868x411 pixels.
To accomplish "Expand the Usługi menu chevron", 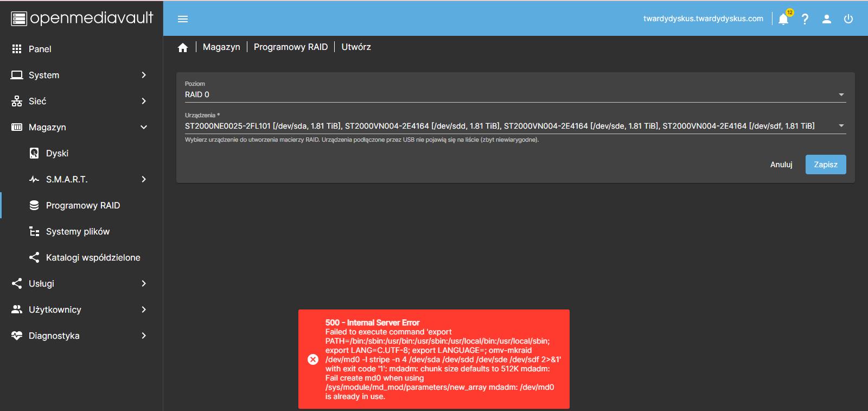I will [x=144, y=283].
